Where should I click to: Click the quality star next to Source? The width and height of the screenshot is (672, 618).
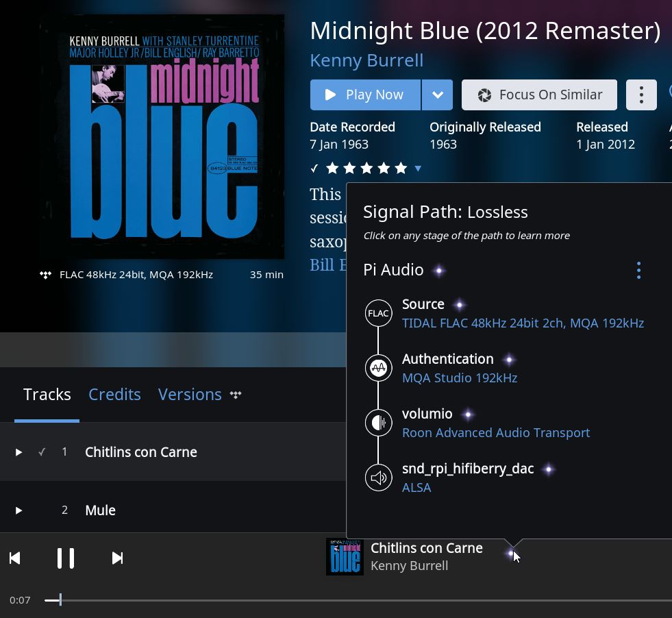click(460, 305)
